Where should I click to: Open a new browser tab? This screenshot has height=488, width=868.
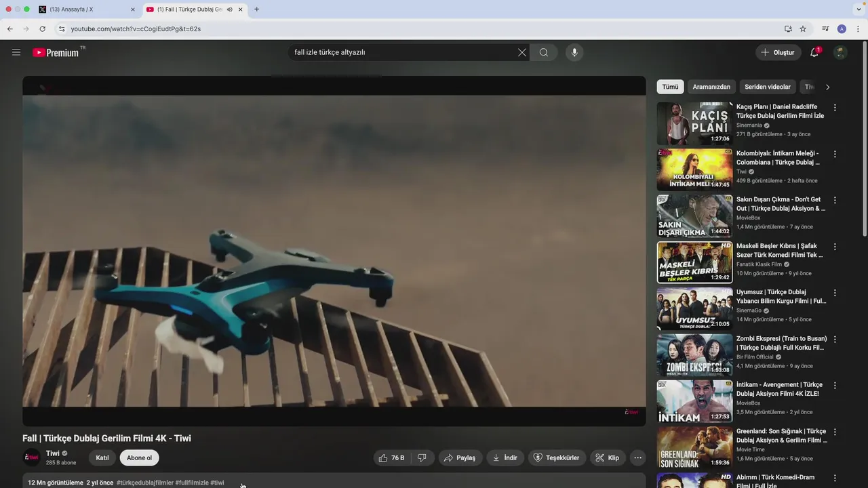256,9
